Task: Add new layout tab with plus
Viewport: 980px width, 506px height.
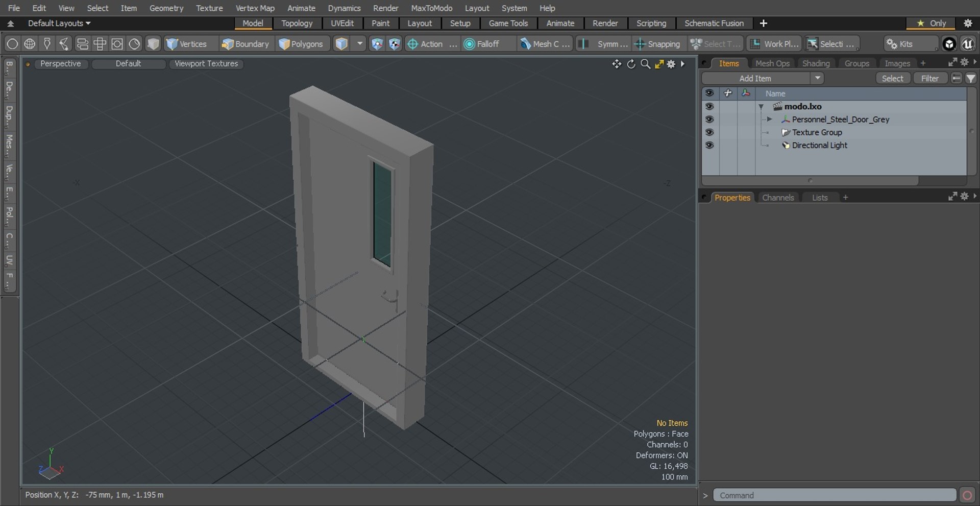Action: tap(763, 23)
